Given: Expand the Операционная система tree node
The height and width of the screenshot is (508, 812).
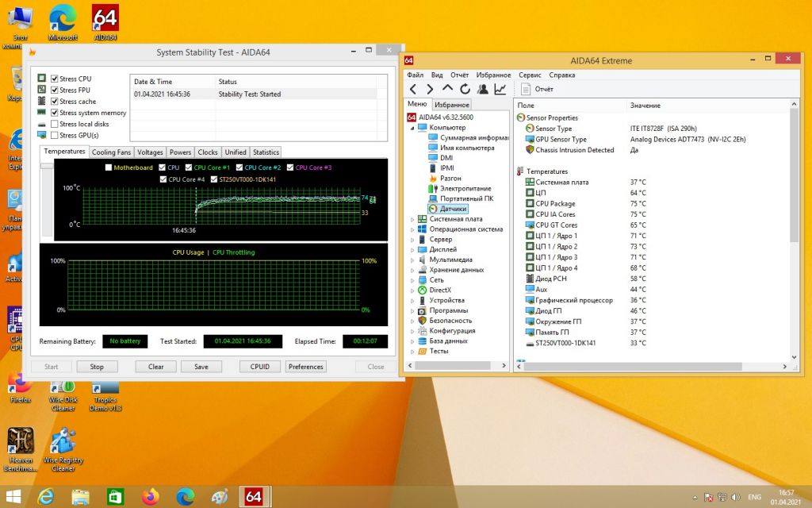Looking at the screenshot, I should coord(412,229).
